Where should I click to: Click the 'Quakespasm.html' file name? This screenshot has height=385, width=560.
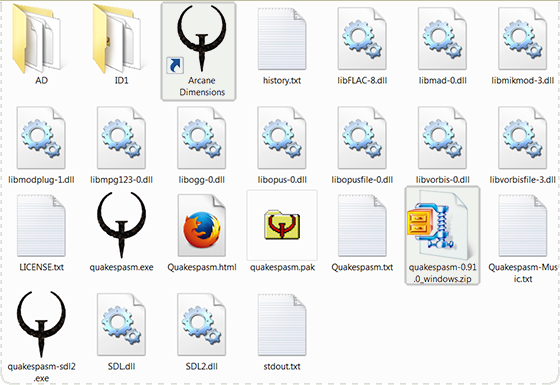pos(202,267)
